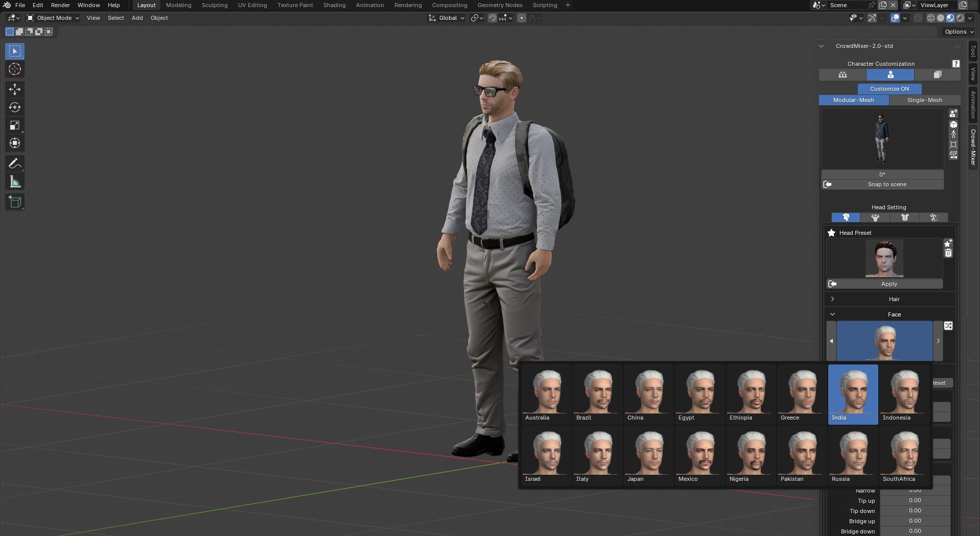Click the cube mesh icon beside preview
The height and width of the screenshot is (536, 980).
[953, 125]
